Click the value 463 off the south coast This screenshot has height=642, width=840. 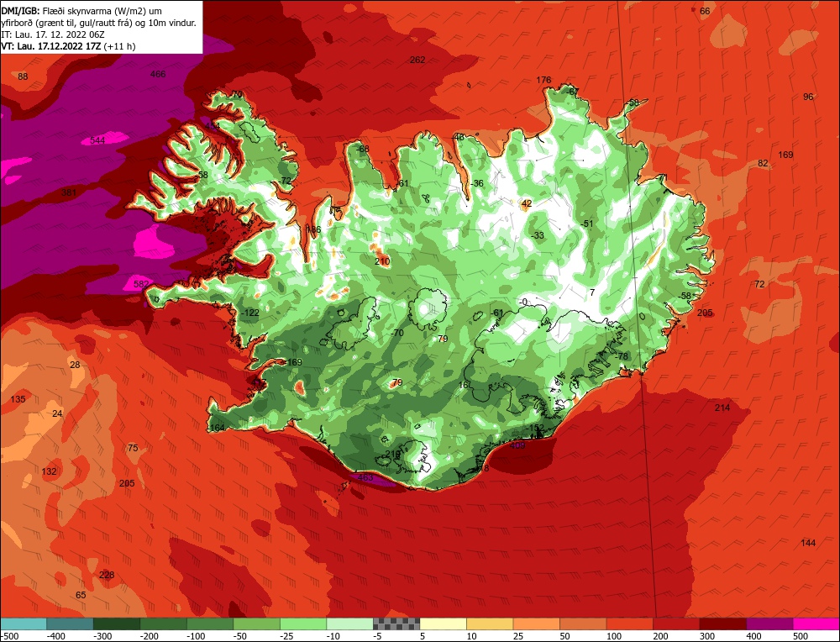365,477
